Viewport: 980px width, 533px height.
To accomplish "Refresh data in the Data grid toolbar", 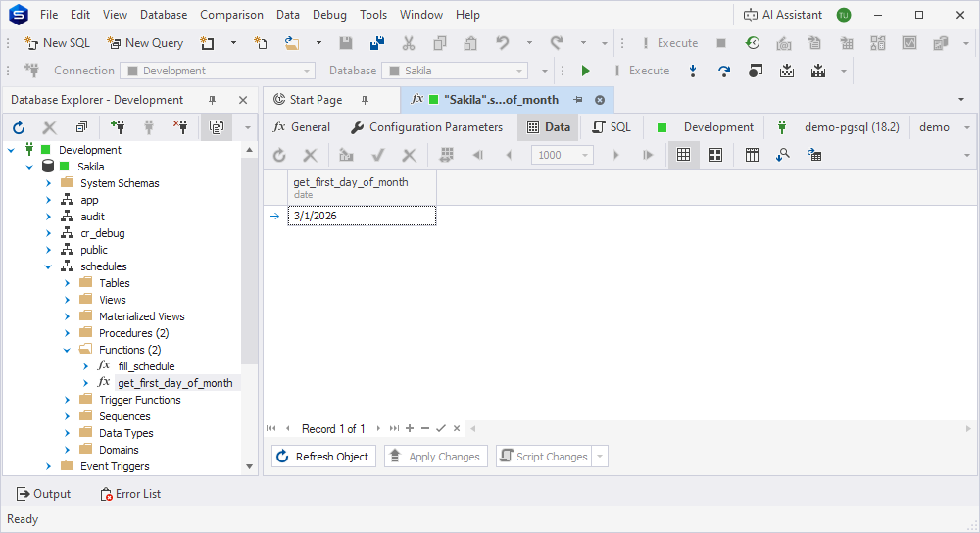I will 279,155.
